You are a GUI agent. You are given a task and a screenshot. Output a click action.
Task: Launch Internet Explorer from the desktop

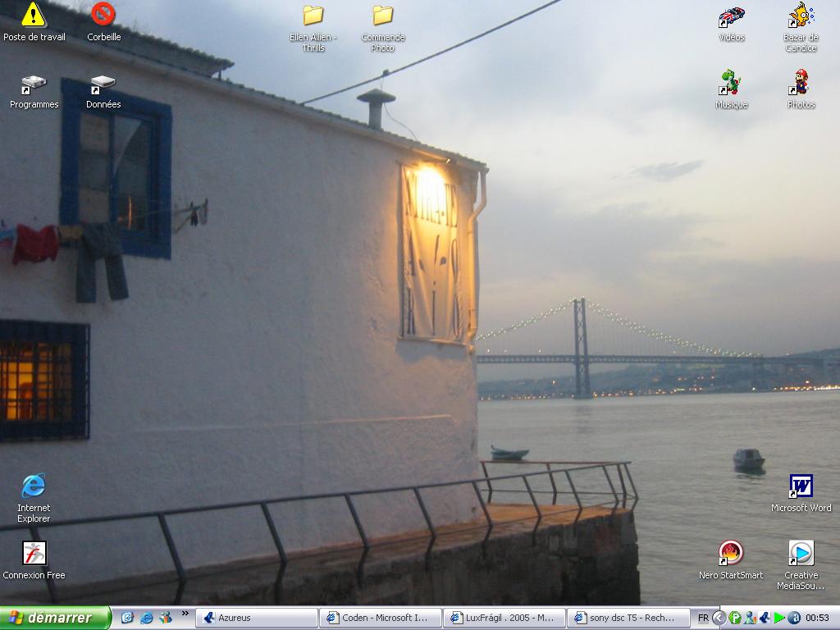[x=34, y=486]
